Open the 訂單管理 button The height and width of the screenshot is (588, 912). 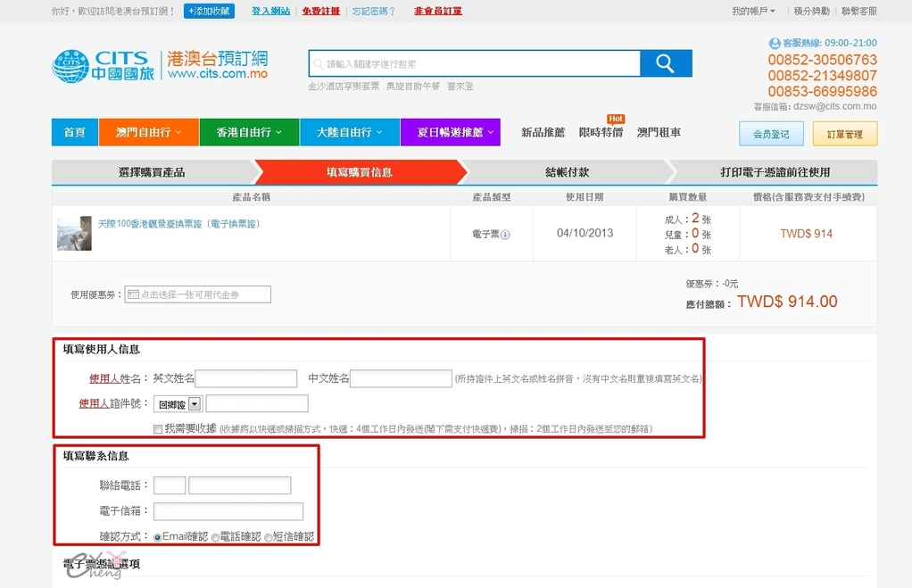coord(844,134)
